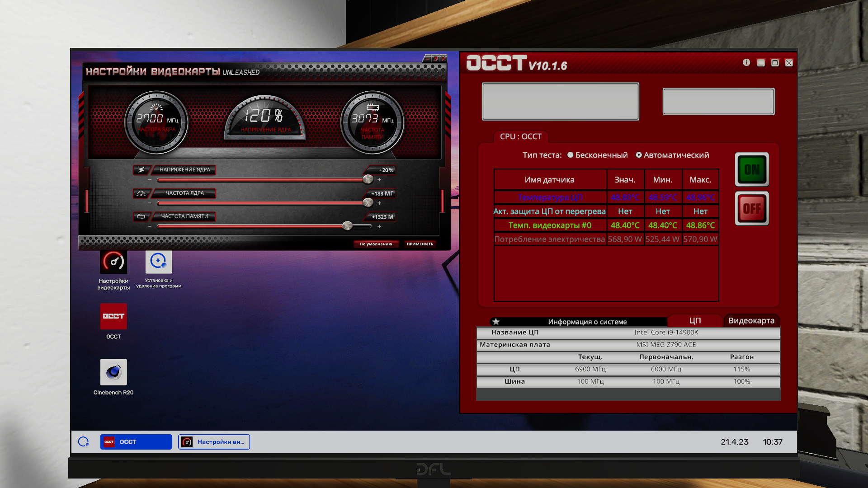Screen dimensions: 868x488
Task: Click the 48.86°C GPU max value
Action: 700,225
